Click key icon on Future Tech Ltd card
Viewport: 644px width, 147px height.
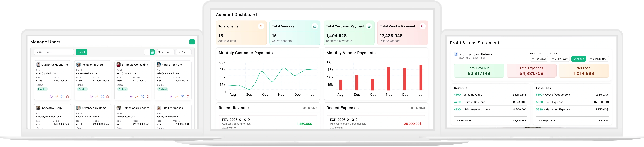coord(177,97)
